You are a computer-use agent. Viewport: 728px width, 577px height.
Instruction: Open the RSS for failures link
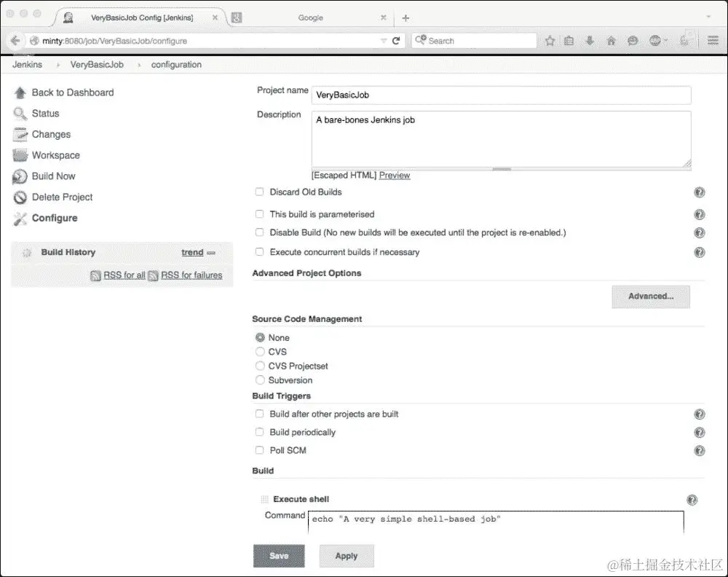[191, 275]
